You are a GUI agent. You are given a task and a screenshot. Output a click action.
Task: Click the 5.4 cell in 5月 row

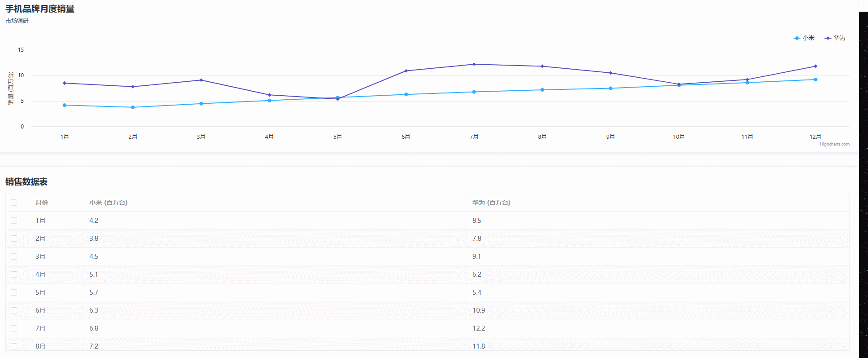pyautogui.click(x=658, y=292)
